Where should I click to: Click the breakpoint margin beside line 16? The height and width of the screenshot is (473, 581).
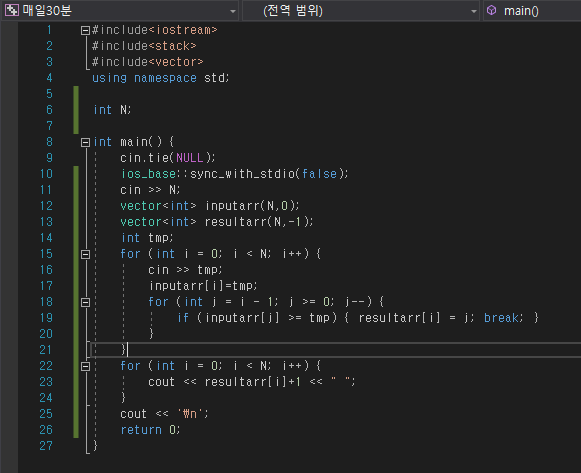(9, 270)
